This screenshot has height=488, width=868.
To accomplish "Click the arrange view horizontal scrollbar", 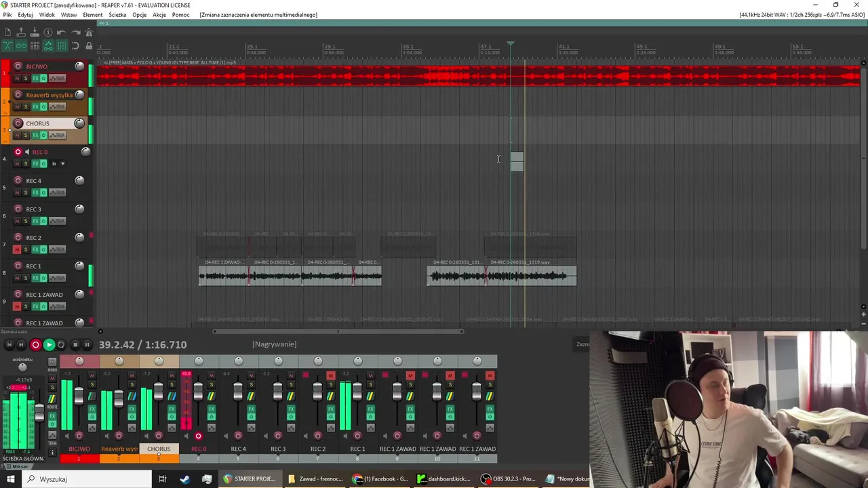I will click(x=338, y=331).
